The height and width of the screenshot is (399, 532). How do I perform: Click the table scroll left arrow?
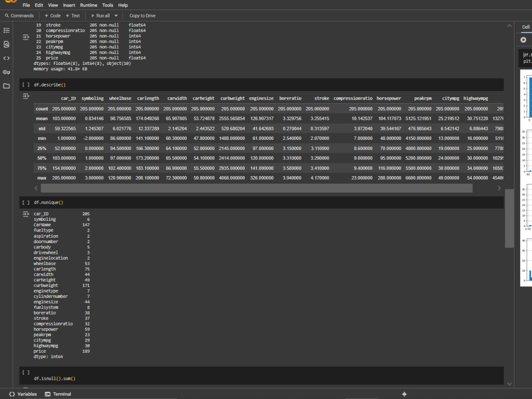36,188
